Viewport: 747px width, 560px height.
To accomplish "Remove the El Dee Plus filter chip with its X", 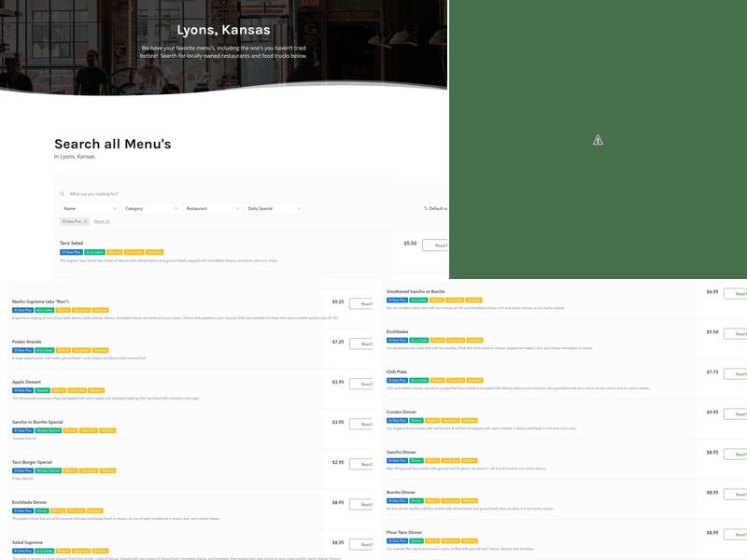I will tap(85, 220).
